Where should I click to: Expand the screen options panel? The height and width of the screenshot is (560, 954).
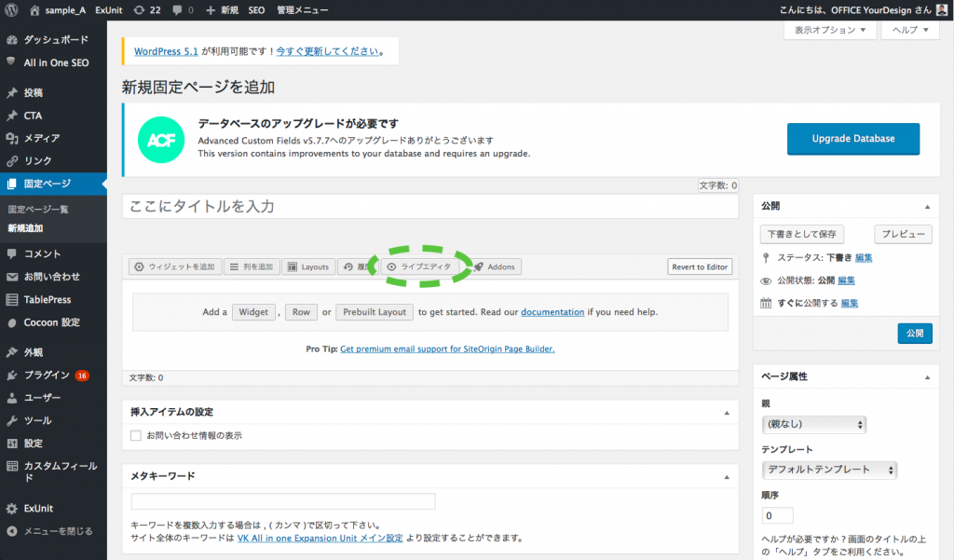pos(831,30)
